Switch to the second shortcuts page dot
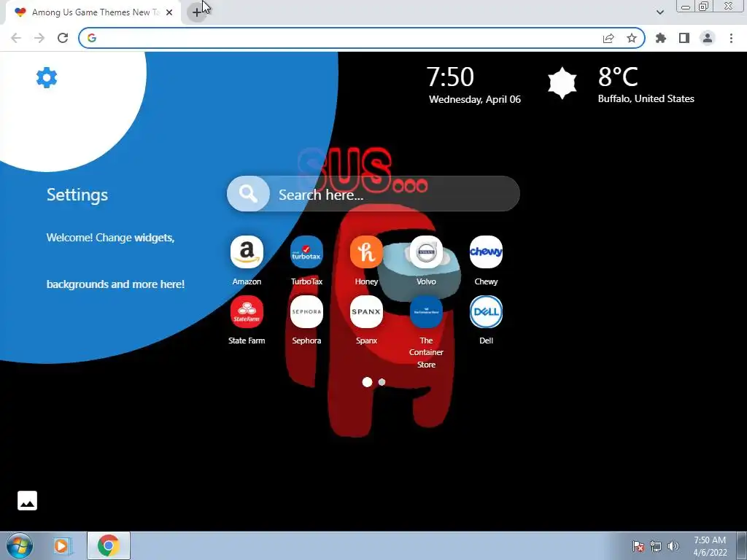This screenshot has height=560, width=747. 382,382
